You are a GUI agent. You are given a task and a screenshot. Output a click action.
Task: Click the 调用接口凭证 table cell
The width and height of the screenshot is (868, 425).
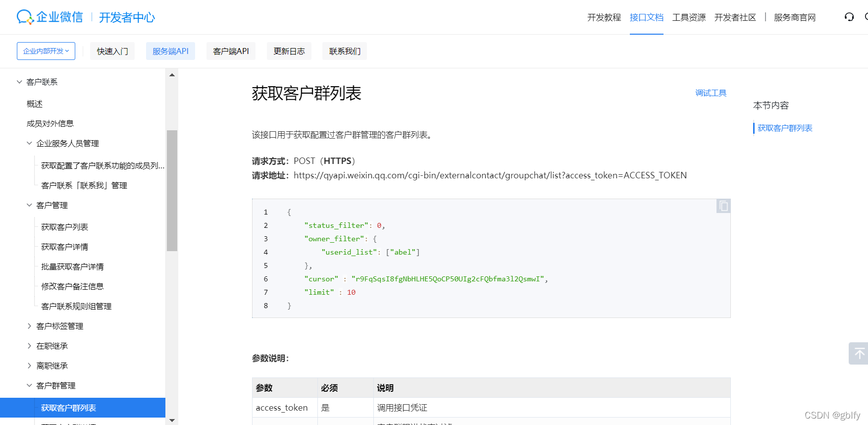point(552,408)
